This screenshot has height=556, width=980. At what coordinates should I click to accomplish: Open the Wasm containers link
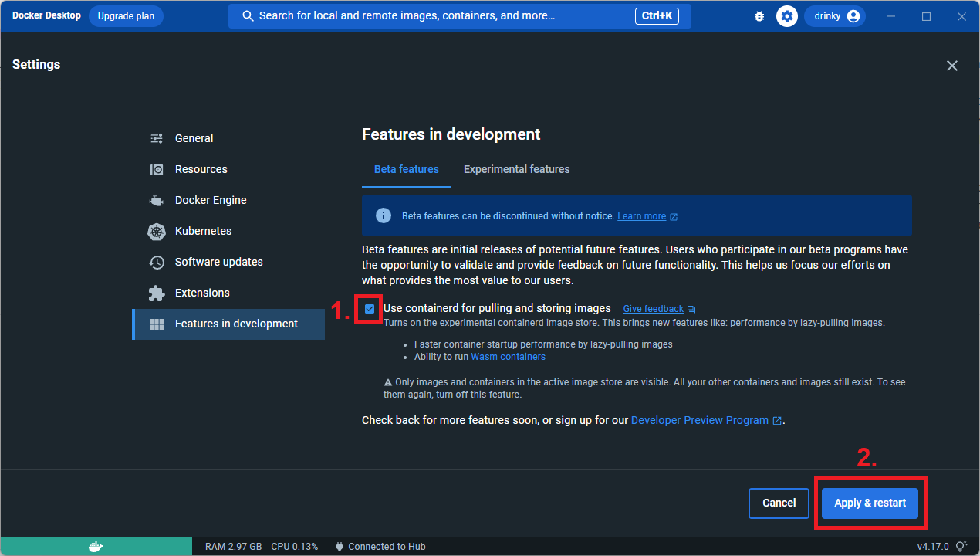[x=508, y=357]
